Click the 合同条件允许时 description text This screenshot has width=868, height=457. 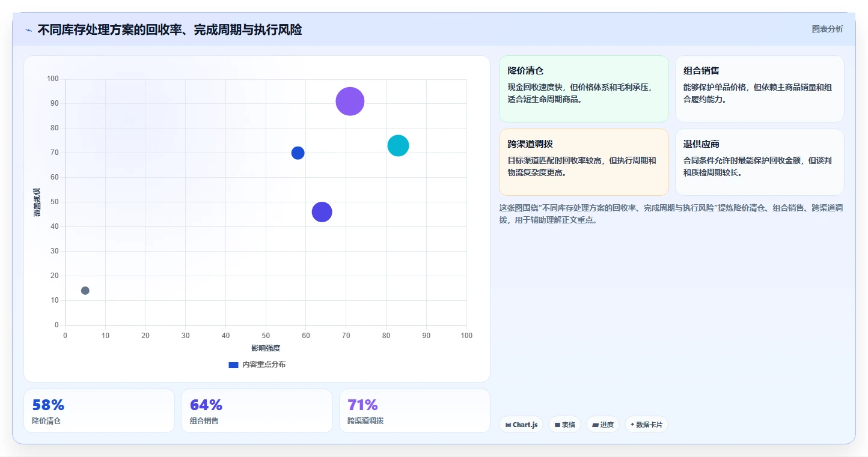[757, 166]
